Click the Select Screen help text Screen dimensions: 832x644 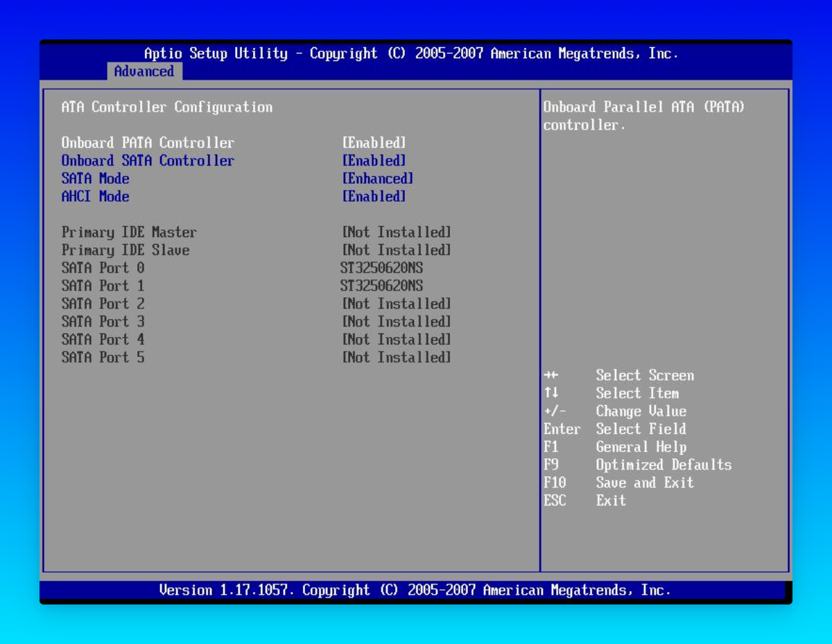tap(645, 376)
